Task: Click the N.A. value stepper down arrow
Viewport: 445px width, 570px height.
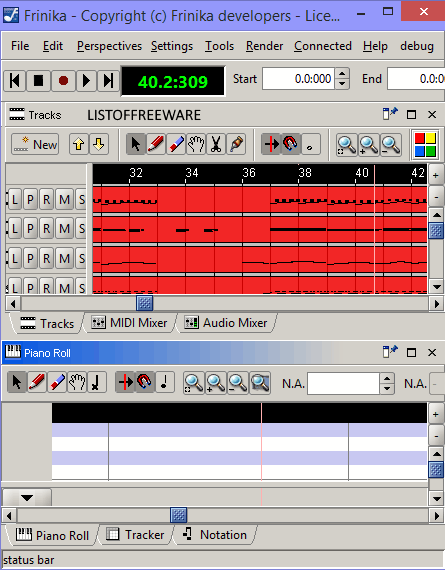Action: coord(386,389)
